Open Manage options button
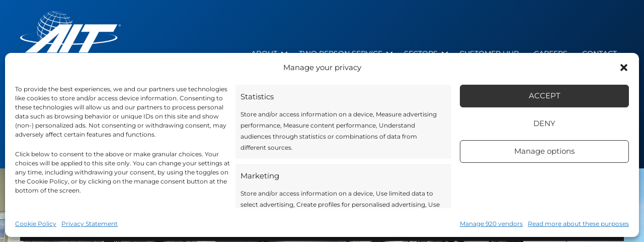 (544, 151)
